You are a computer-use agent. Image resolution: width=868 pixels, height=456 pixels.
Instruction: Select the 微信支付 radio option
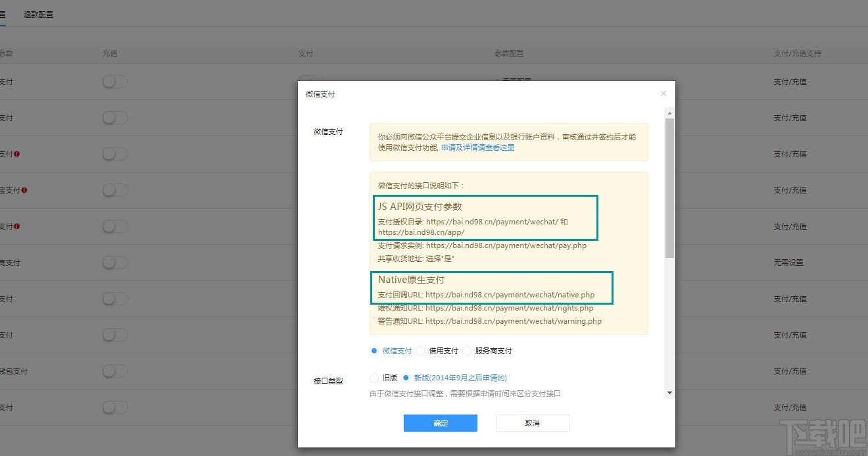374,351
